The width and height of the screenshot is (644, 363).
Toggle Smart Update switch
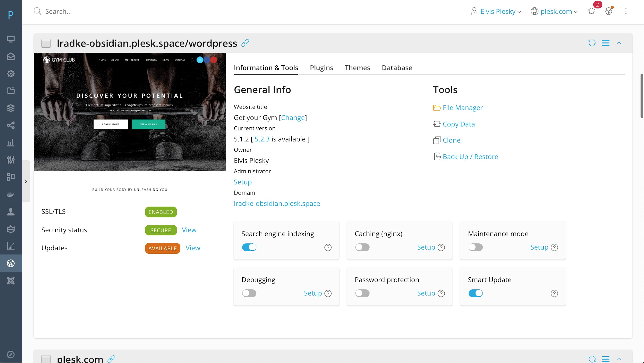[x=476, y=293]
